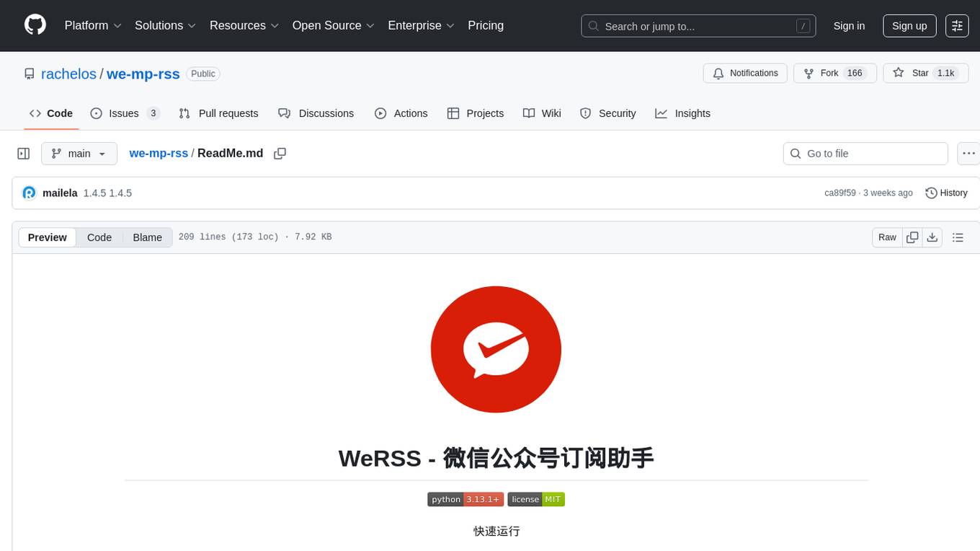Switch to the Pull requests tab
This screenshot has height=551, width=980.
point(218,113)
